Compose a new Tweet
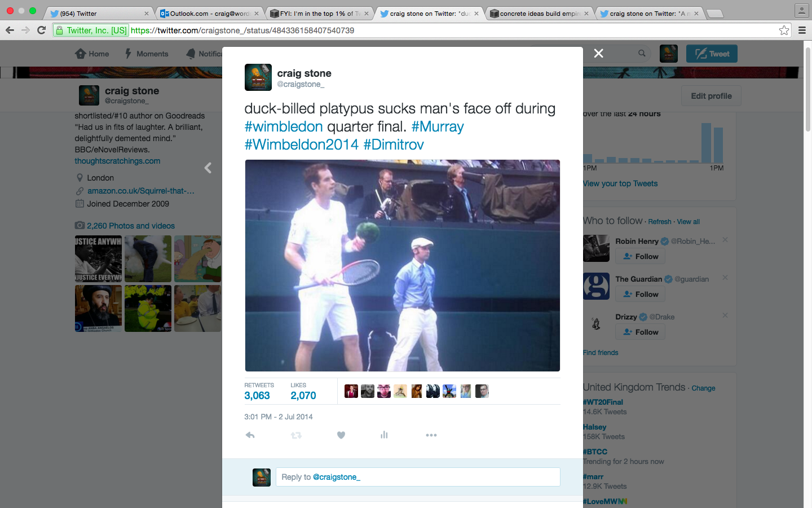The width and height of the screenshot is (812, 508). click(x=712, y=54)
